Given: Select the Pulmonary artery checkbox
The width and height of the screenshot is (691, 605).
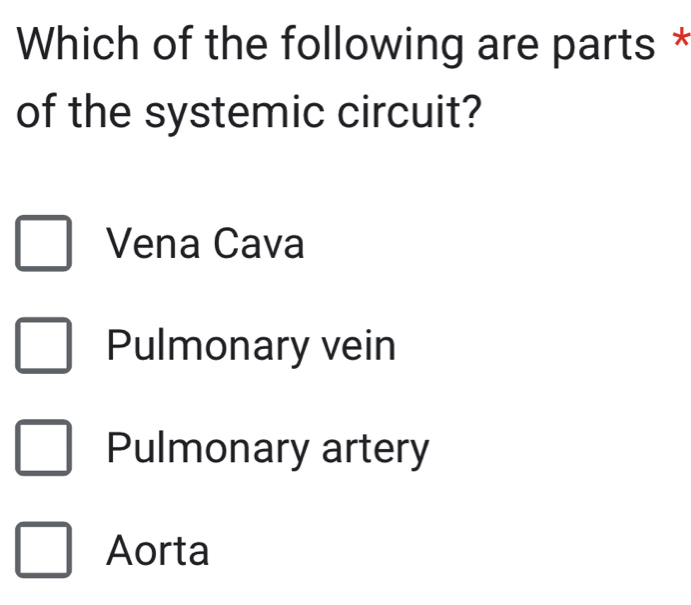Looking at the screenshot, I should [x=43, y=449].
